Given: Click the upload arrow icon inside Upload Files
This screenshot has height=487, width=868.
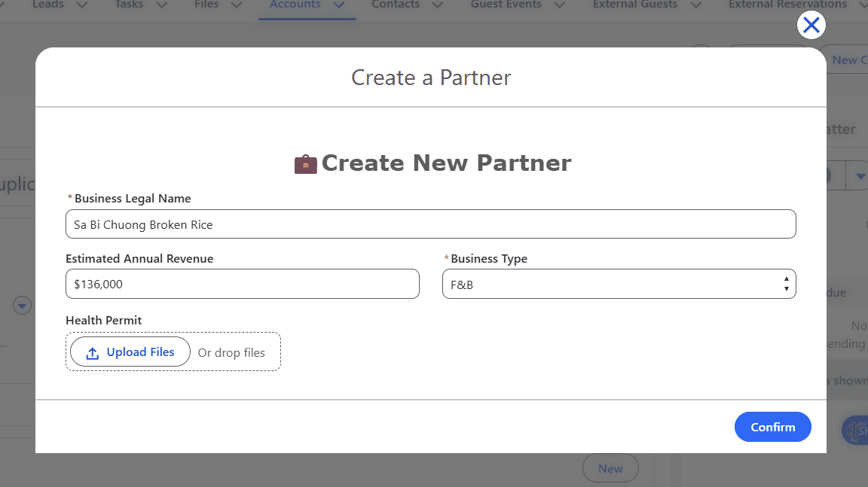Looking at the screenshot, I should pyautogui.click(x=92, y=352).
